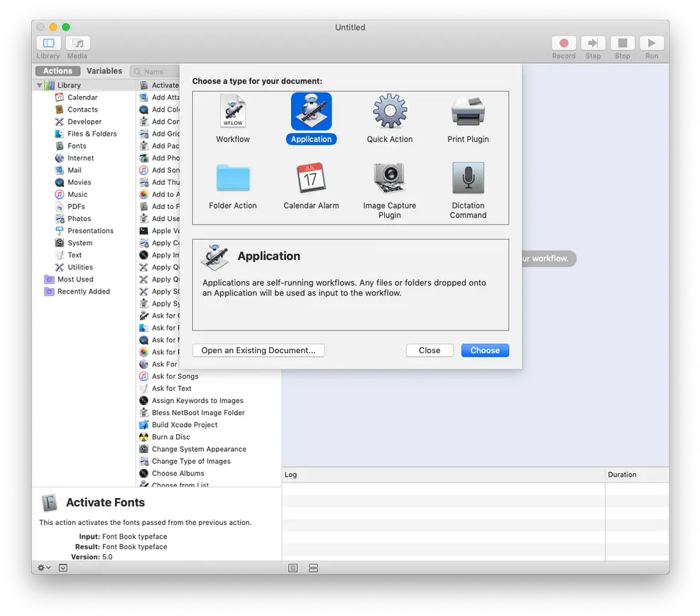Viewport: 700px width, 616px height.
Task: Collapse the Library disclosure triangle
Action: click(40, 85)
